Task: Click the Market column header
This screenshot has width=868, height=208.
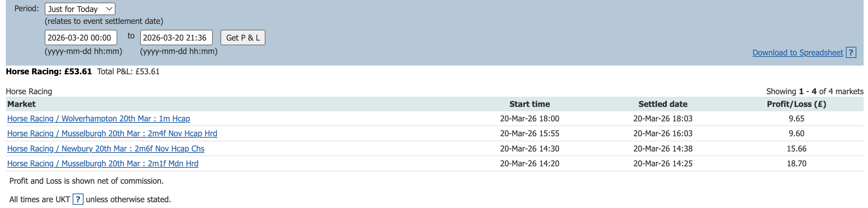Action: click(21, 104)
